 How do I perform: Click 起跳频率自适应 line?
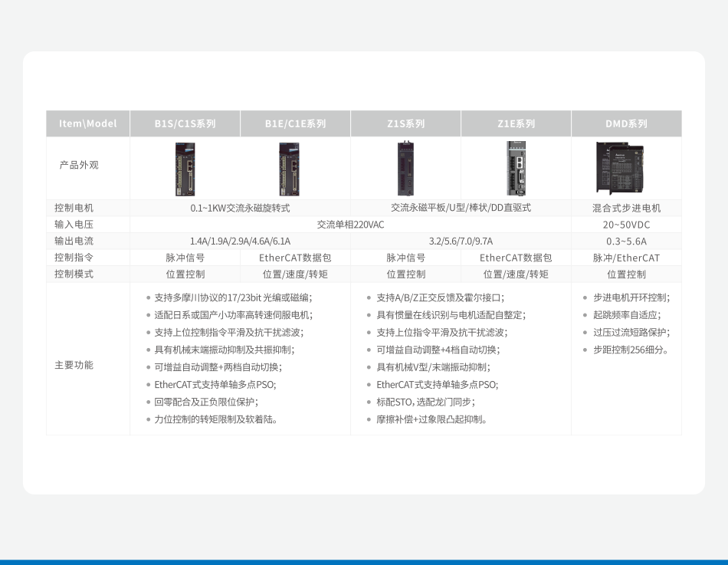coord(627,315)
